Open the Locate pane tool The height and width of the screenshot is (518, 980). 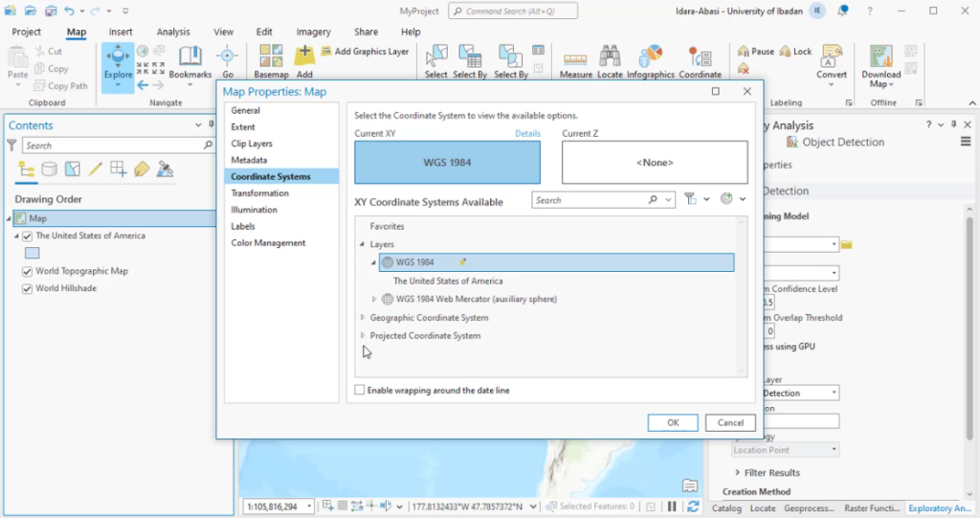(610, 62)
